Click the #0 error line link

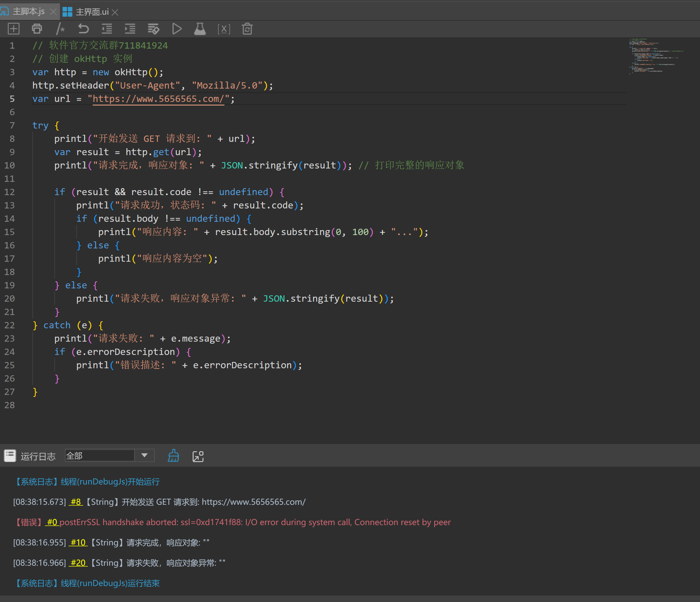pyautogui.click(x=52, y=522)
